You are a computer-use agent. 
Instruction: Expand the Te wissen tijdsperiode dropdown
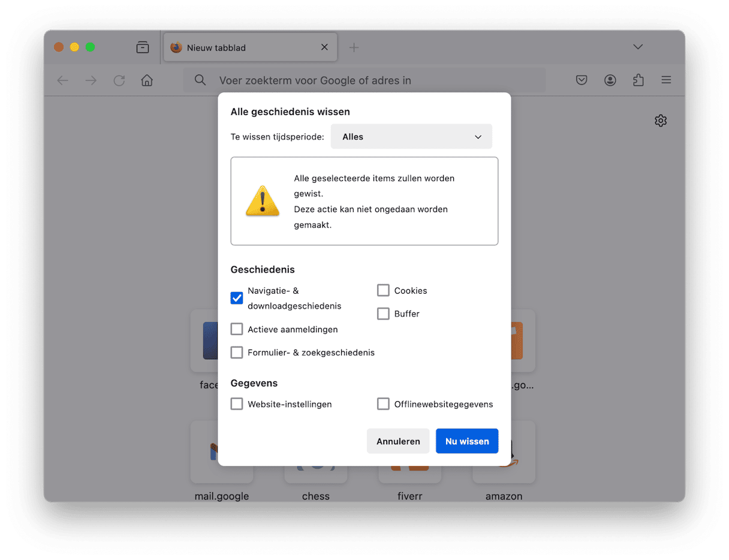point(411,137)
